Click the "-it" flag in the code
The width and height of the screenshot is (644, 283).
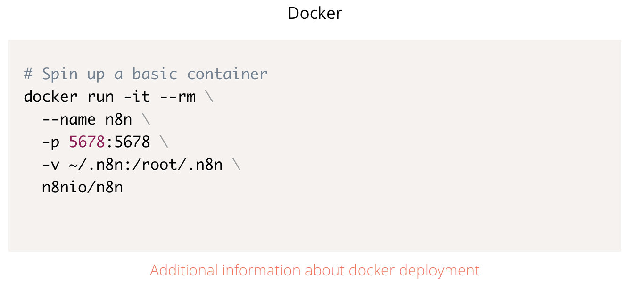coord(137,97)
